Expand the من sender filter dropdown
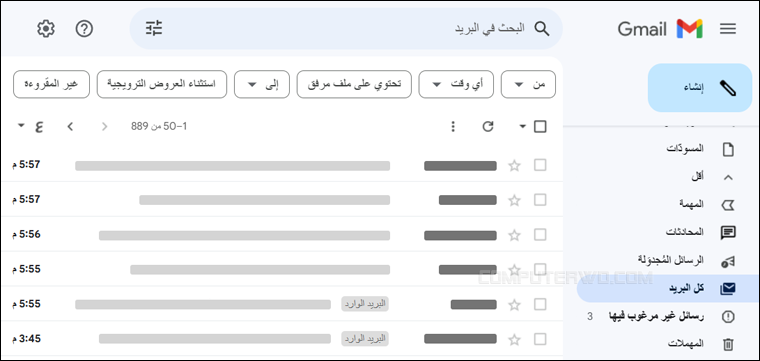This screenshot has height=361, width=760. tap(528, 84)
